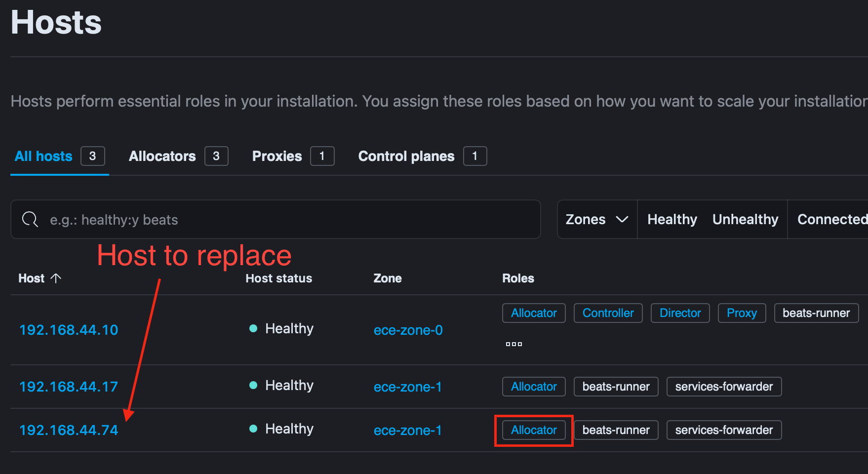
Task: Click the search magnifier icon
Action: click(30, 219)
